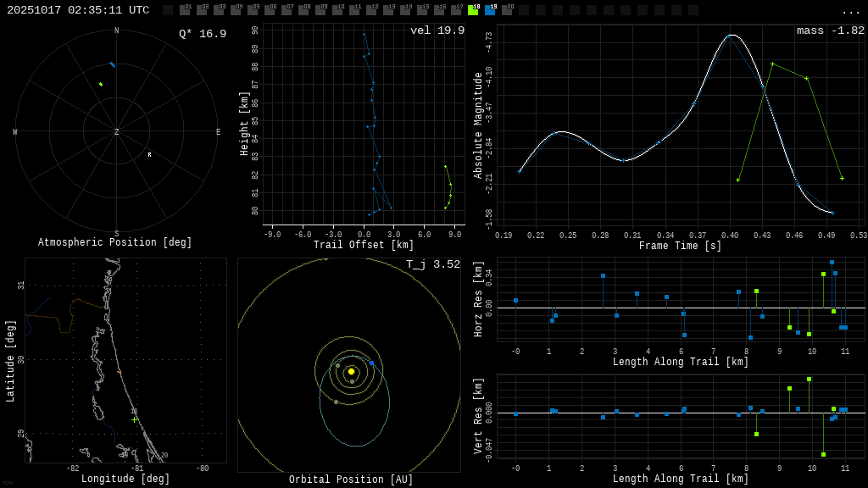Click the blue Earth dot on the orbit
Image resolution: width=868 pixels, height=488 pixels.
coord(371,363)
